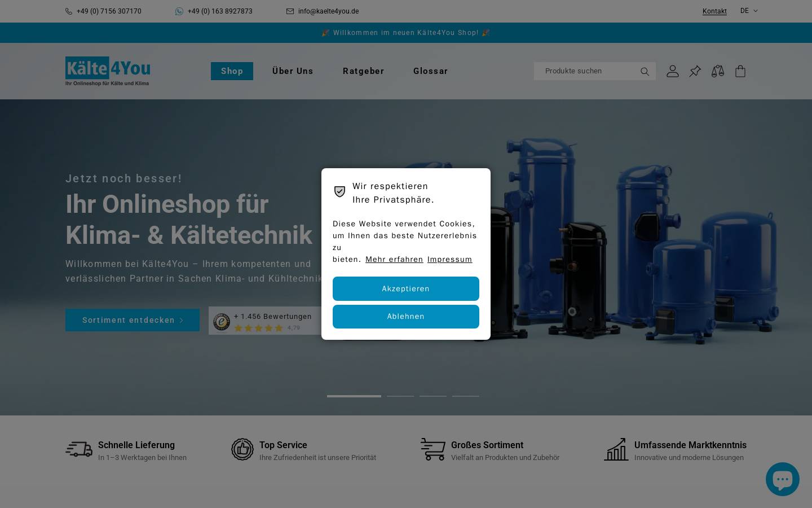Click the Umfassende Marktkenntnis heading

[x=690, y=445]
